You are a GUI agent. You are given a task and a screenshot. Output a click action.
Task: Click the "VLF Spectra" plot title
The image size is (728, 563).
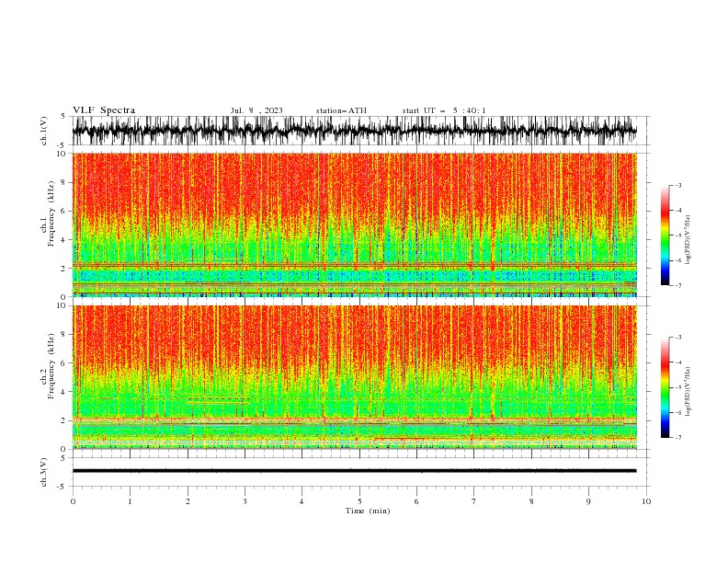[104, 110]
